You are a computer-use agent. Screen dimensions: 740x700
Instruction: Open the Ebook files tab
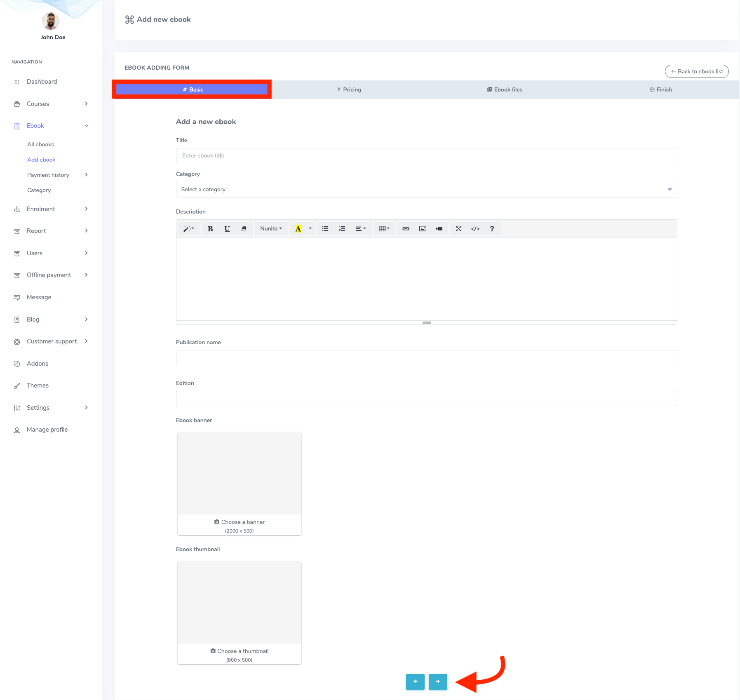pos(505,89)
